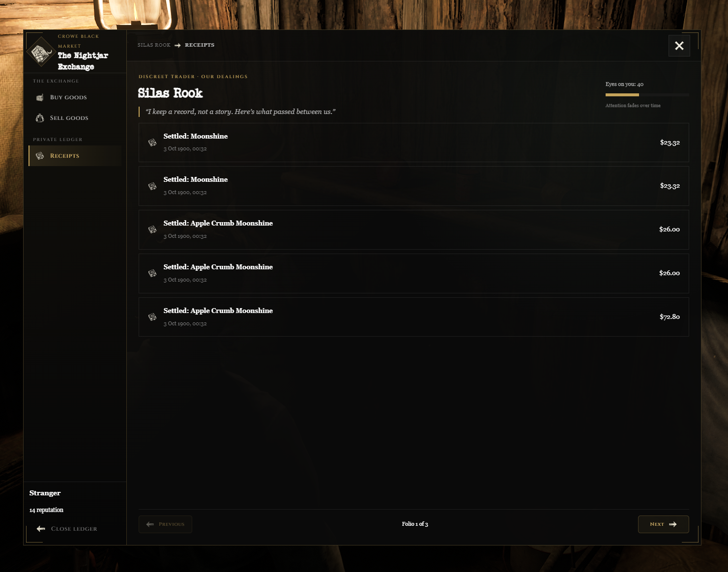Click the Receipts breadcrumb label
This screenshot has width=728, height=572.
(x=200, y=45)
